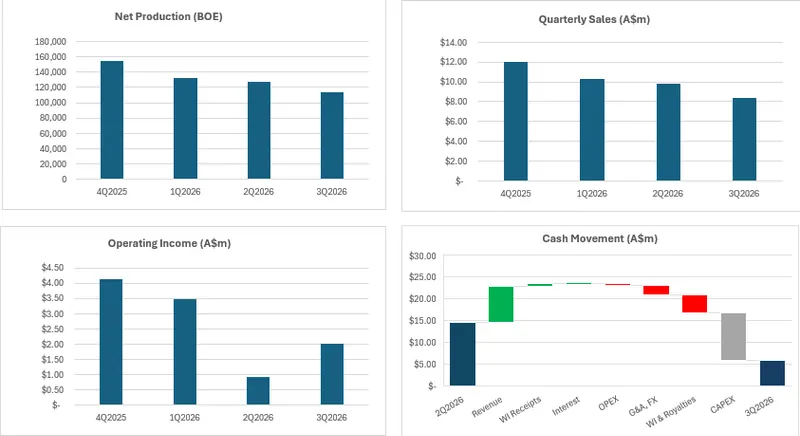Click the WI Receipts category label
The width and height of the screenshot is (800, 436).
point(520,409)
